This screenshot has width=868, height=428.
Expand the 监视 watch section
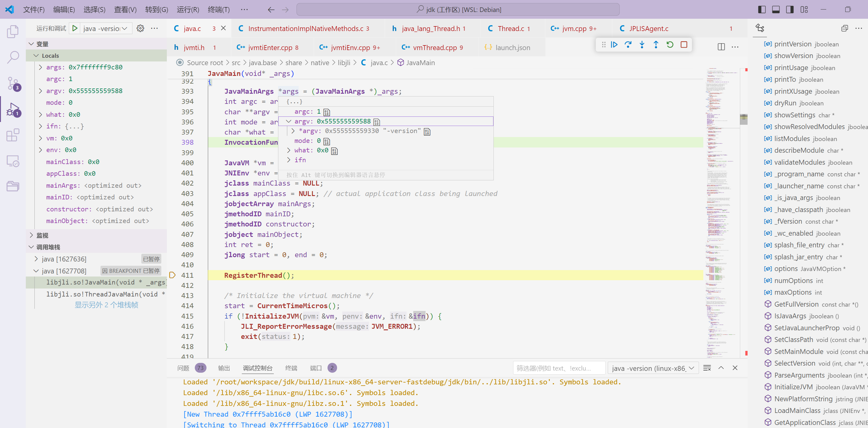click(31, 235)
